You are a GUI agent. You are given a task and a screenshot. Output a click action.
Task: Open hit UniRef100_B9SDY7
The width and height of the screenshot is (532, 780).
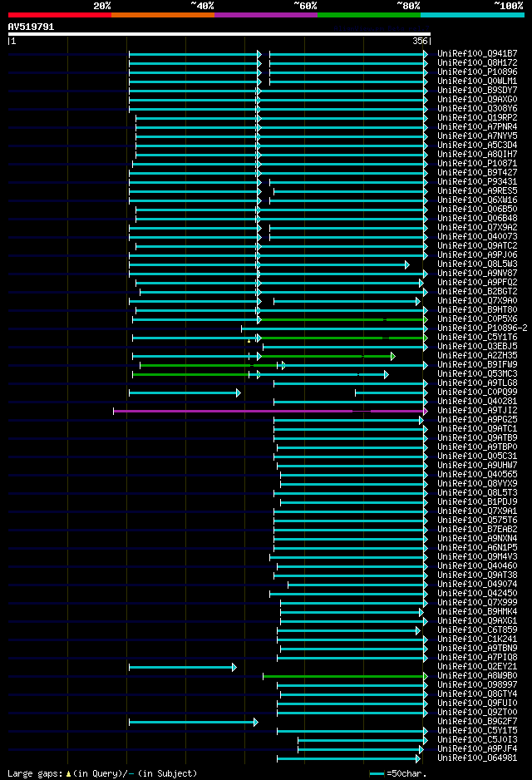click(477, 90)
